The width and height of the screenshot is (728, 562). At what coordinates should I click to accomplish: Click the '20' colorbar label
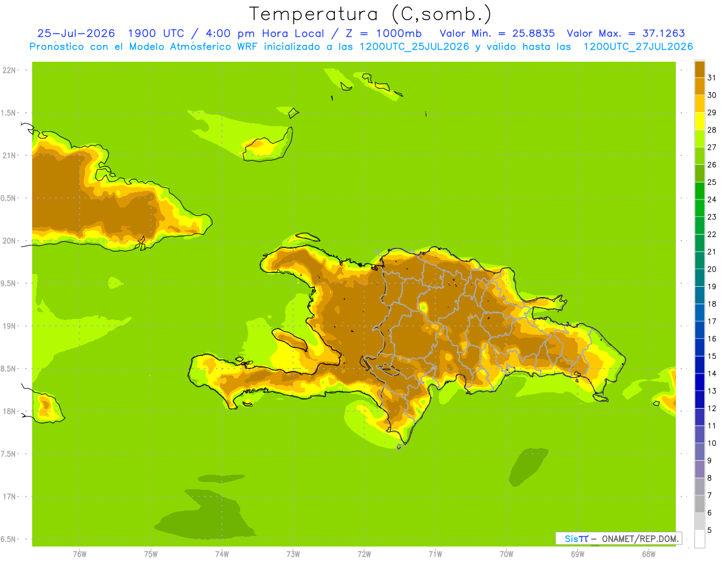click(x=712, y=269)
